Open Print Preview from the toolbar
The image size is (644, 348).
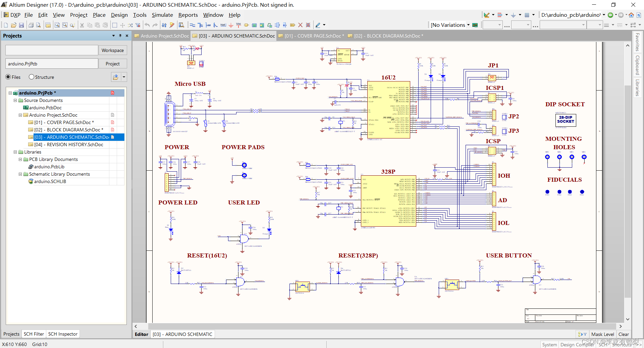click(x=39, y=25)
